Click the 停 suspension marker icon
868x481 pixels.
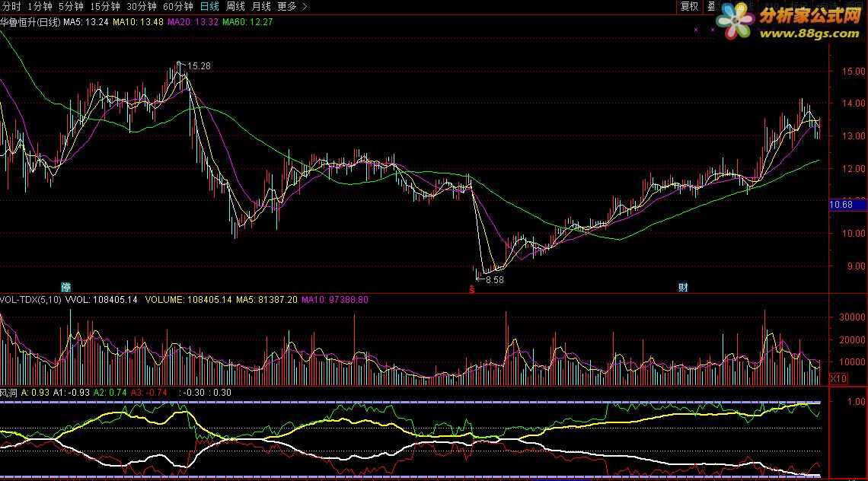point(66,287)
